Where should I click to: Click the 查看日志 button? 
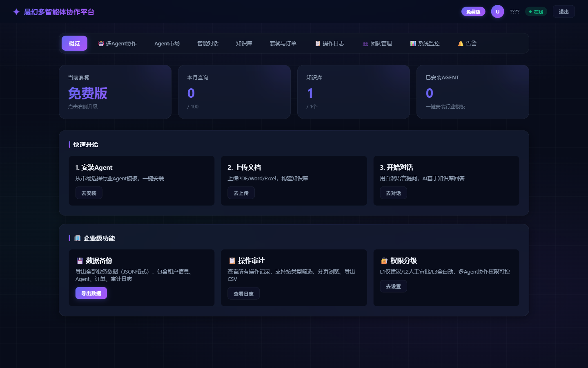point(243,294)
